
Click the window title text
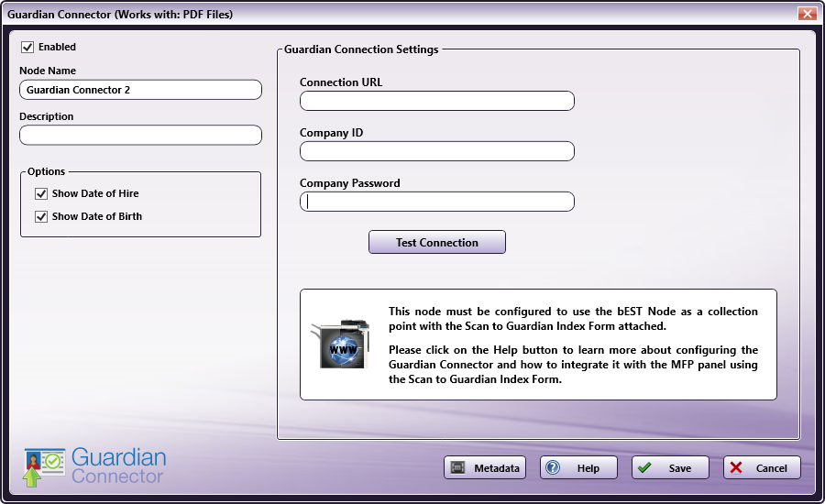coord(120,15)
